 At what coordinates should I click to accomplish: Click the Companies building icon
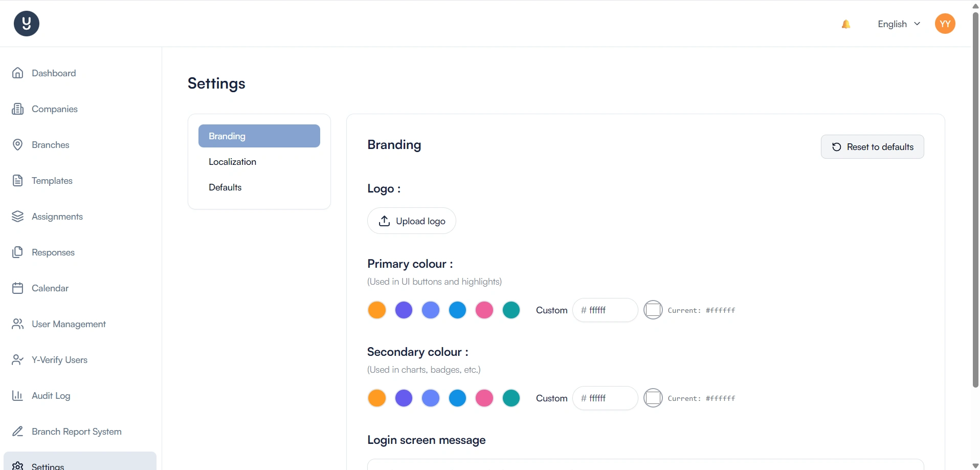click(x=18, y=109)
